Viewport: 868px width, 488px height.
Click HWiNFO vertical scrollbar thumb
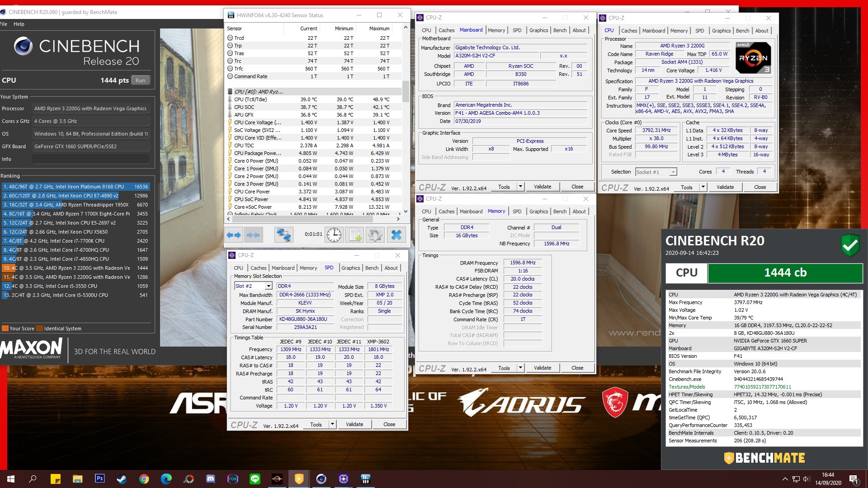coord(406,92)
